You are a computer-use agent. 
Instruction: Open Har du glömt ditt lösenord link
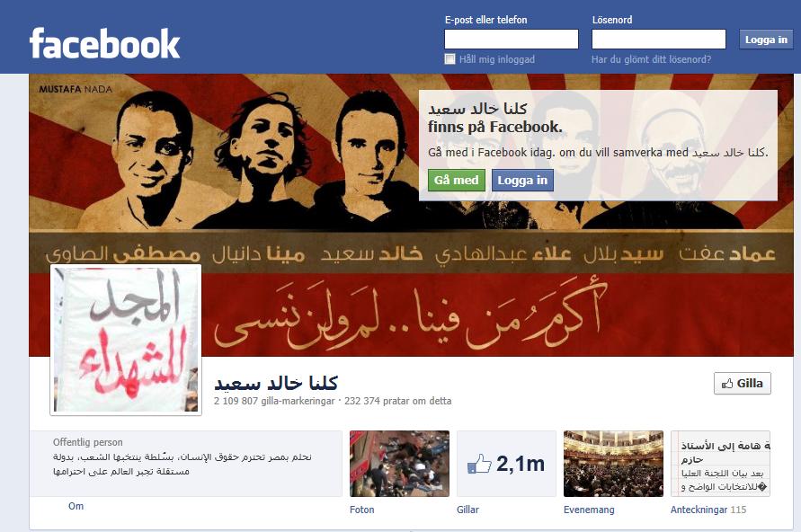[x=651, y=59]
